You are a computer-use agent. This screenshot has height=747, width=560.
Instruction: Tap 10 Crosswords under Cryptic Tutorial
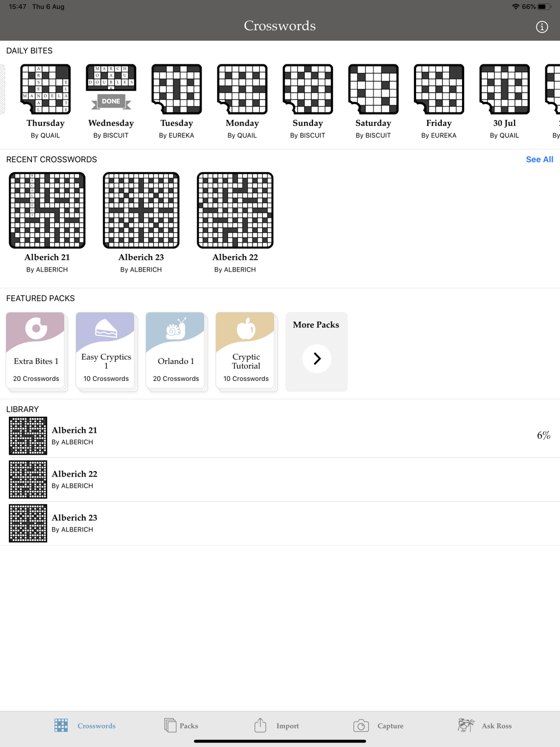(246, 379)
